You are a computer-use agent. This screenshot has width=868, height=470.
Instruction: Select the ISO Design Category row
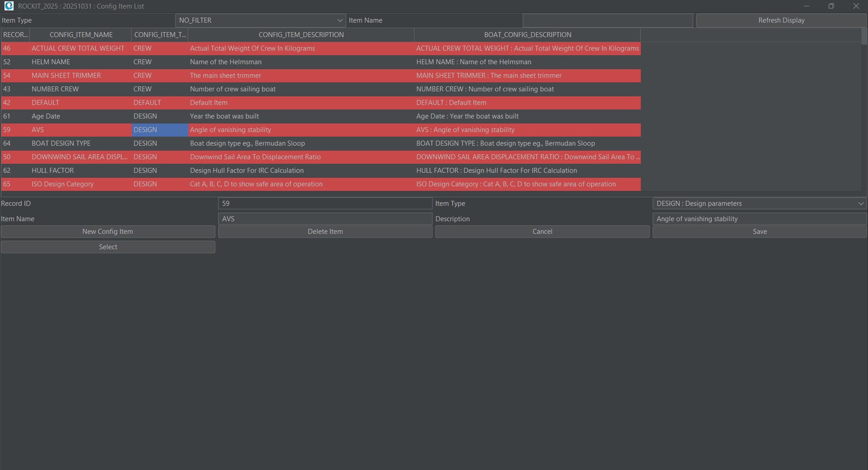(62, 184)
